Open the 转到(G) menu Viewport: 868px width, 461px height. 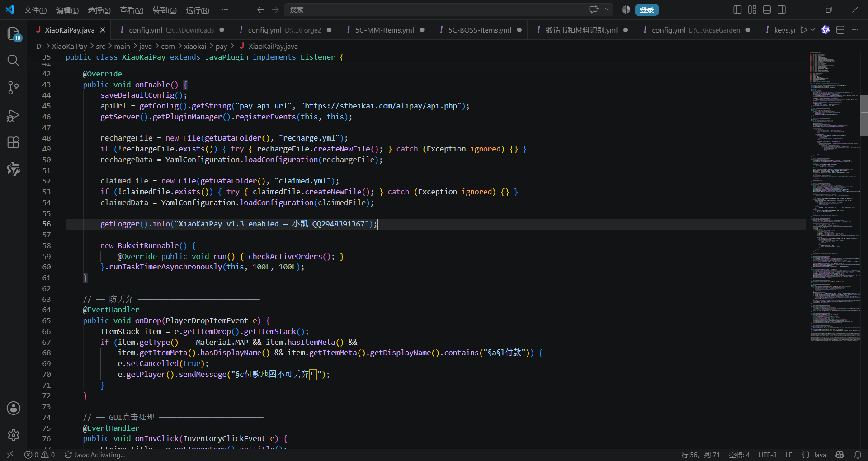point(165,10)
